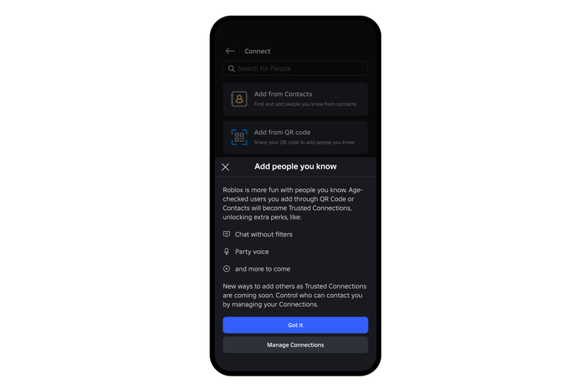Click the Connect page title
This screenshot has height=392, width=588.
coord(257,52)
